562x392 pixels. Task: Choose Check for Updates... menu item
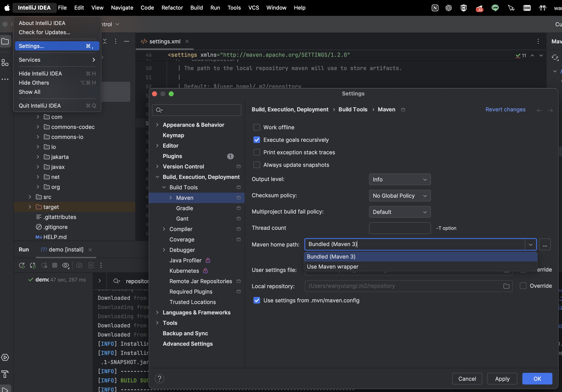click(44, 32)
